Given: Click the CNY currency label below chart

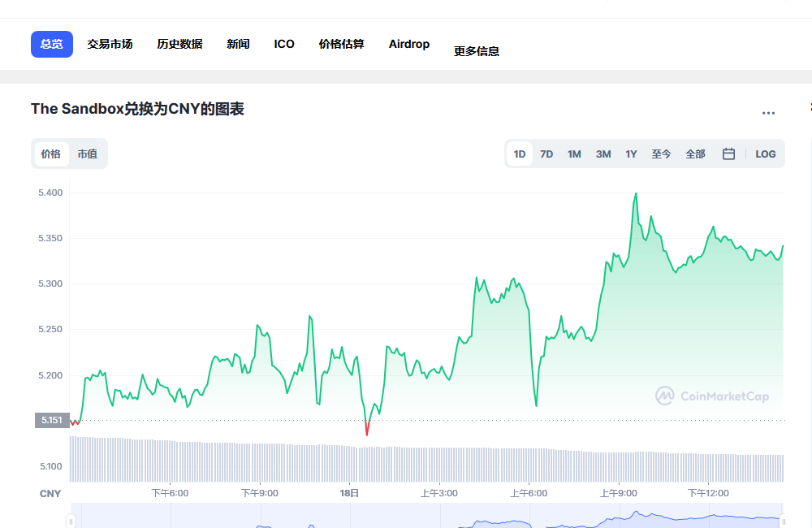Looking at the screenshot, I should tap(50, 494).
